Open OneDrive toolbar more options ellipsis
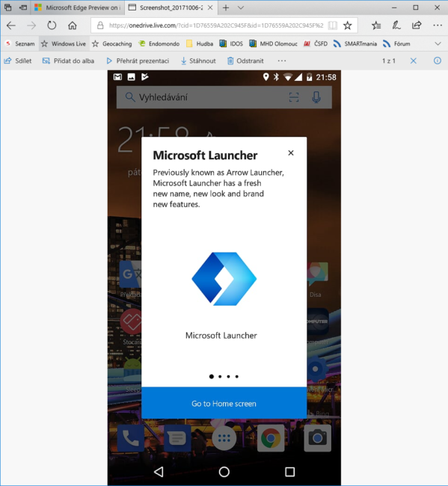This screenshot has width=448, height=486. [282, 61]
